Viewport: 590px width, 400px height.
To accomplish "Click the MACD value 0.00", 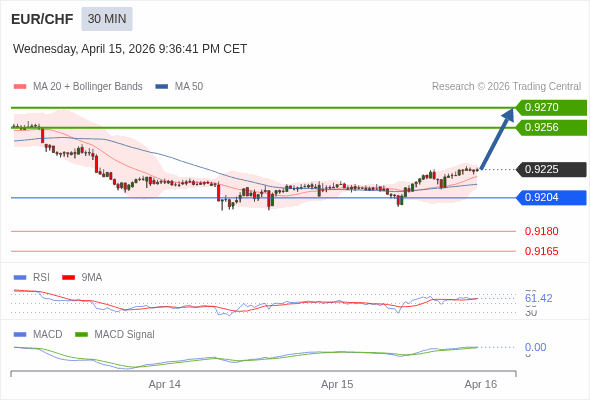I will (x=535, y=347).
